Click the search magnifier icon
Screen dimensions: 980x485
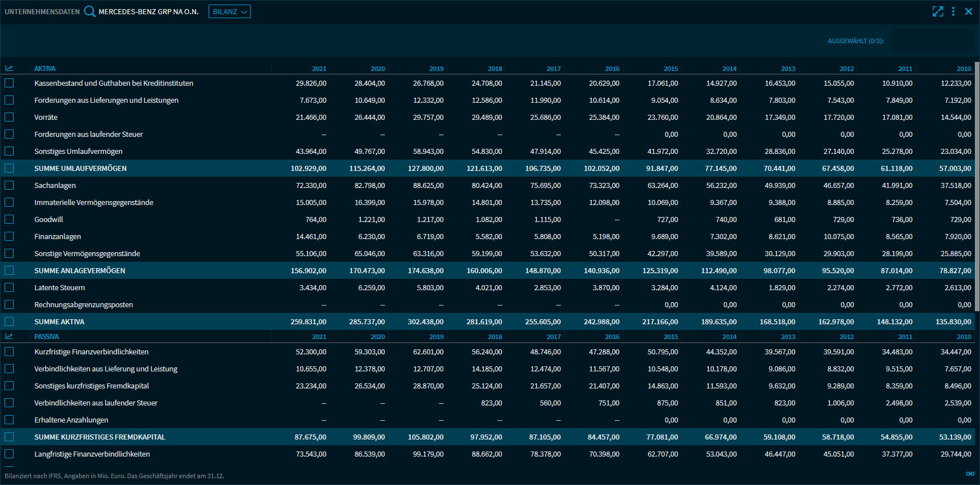[x=89, y=11]
